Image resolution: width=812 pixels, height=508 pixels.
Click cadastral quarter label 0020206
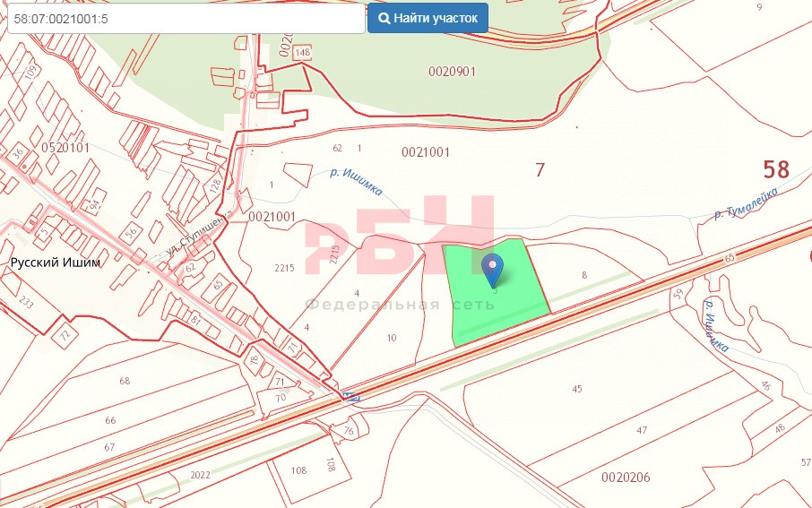(626, 478)
